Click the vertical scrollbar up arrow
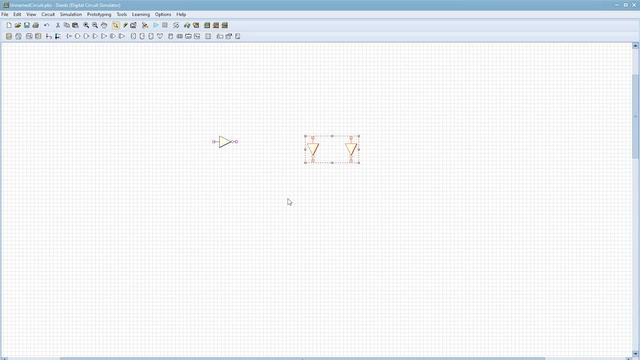The width and height of the screenshot is (640, 360). coord(636,46)
